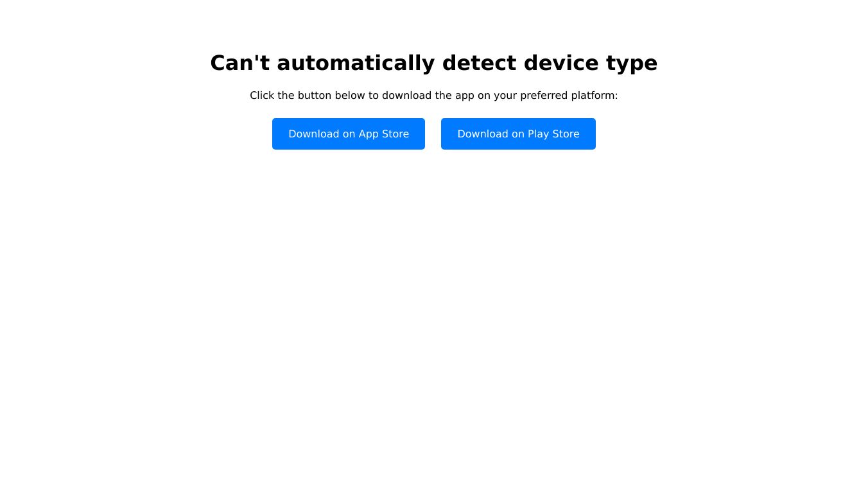Click the word 'automatically' in the heading

pos(356,63)
